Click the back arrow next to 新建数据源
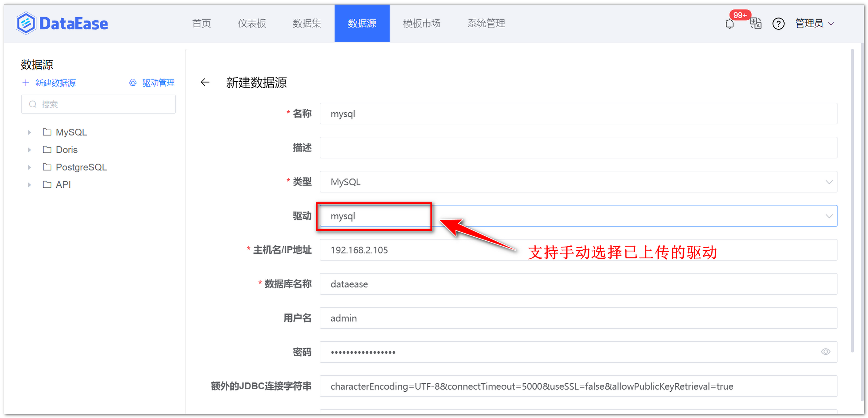Screen dimensions: 868x418 coord(205,83)
